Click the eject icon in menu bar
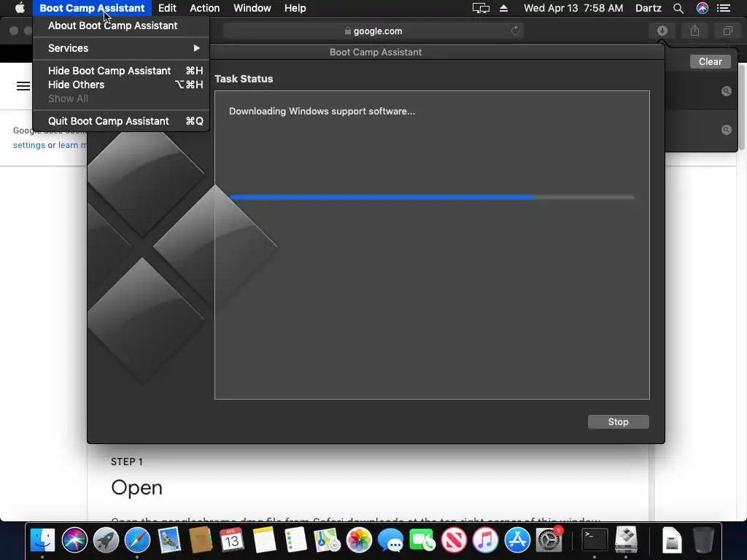Screen dimensions: 747x560 (503, 8)
